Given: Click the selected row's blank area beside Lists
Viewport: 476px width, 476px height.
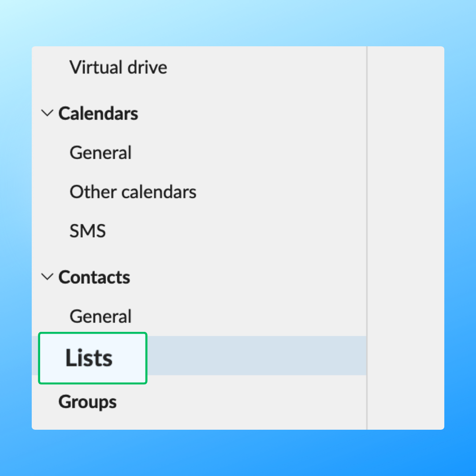Looking at the screenshot, I should click(256, 356).
